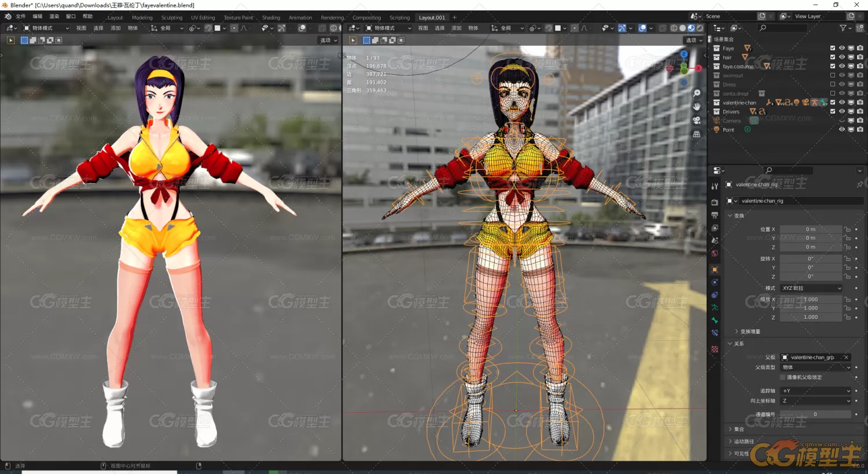This screenshot has width=868, height=474.
Task: Switch to the Shading workspace tab
Action: (x=271, y=17)
